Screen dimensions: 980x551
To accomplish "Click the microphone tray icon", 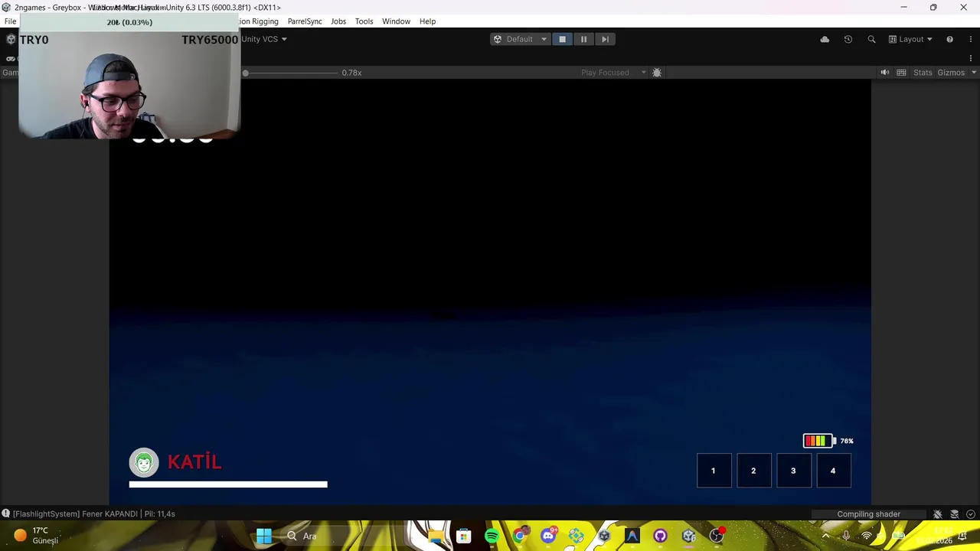I will [846, 536].
